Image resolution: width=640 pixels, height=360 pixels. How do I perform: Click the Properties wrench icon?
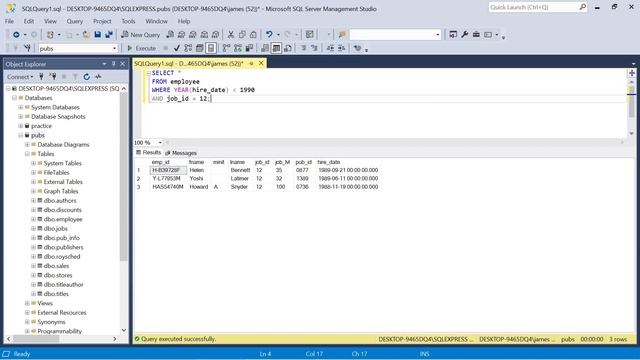click(x=464, y=35)
